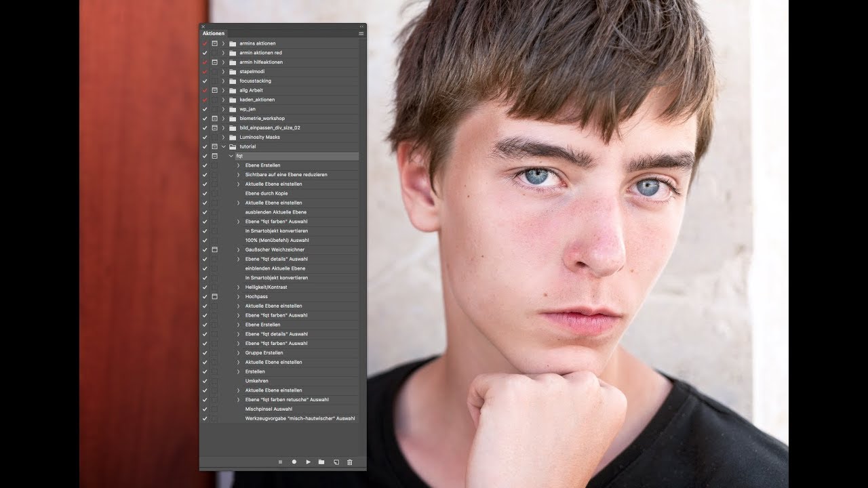
Task: Click the folder icon of armin hilfeaktionen
Action: pos(233,62)
